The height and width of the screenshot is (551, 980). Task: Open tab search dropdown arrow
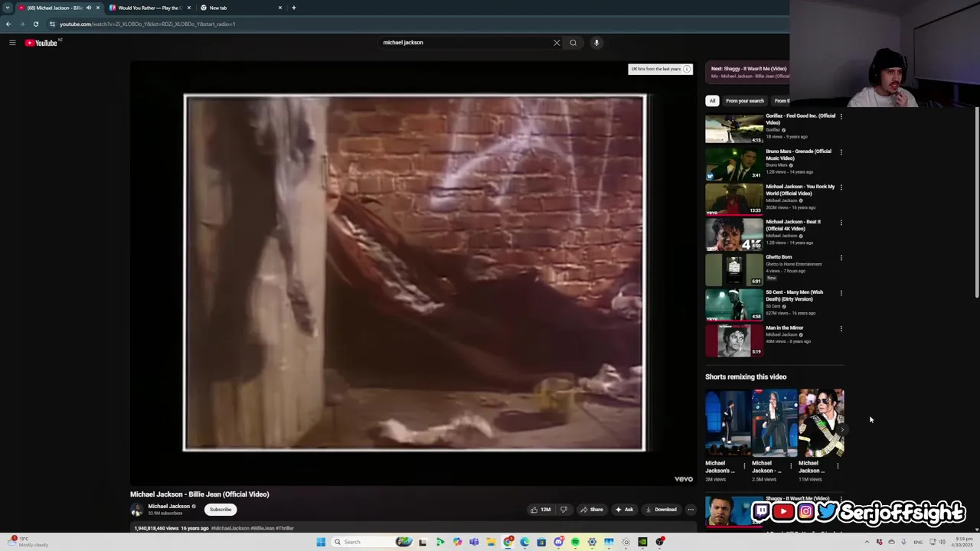pyautogui.click(x=8, y=8)
